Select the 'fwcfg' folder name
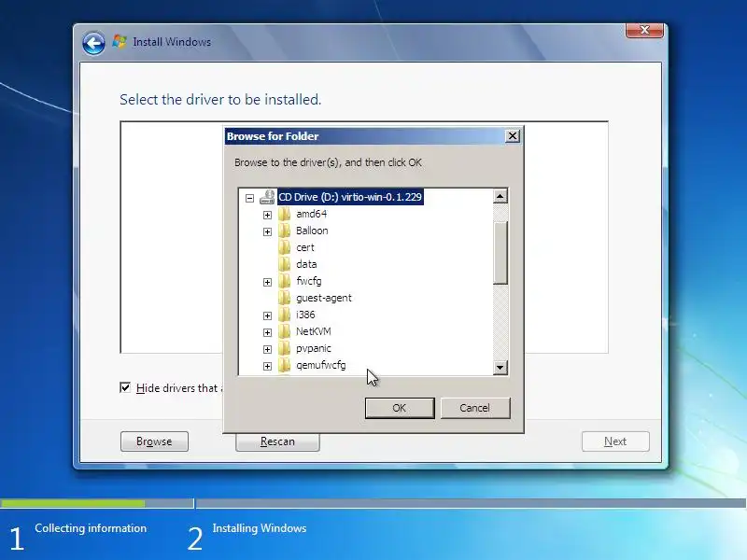The image size is (747, 560). (309, 281)
